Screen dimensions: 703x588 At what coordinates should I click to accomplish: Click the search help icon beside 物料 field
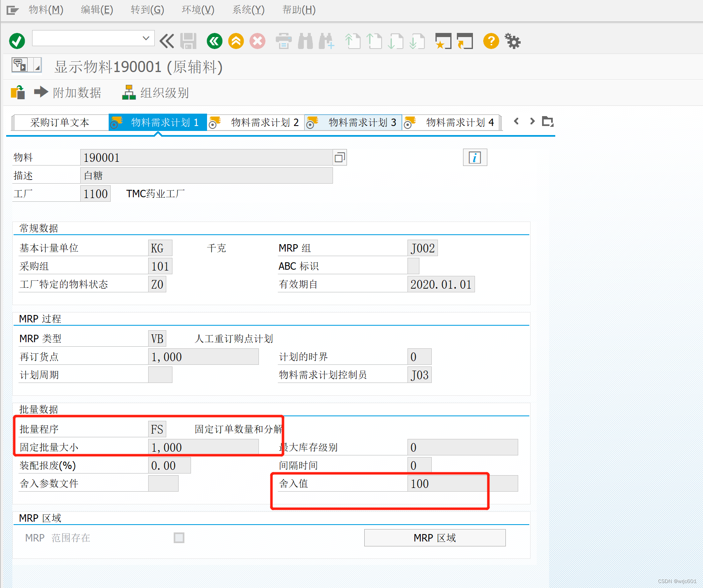(x=340, y=157)
